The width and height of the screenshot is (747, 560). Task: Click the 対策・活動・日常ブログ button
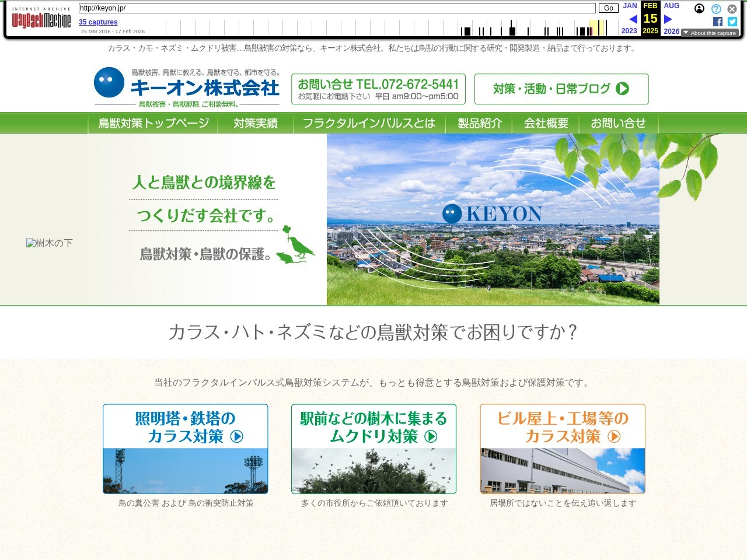(561, 89)
